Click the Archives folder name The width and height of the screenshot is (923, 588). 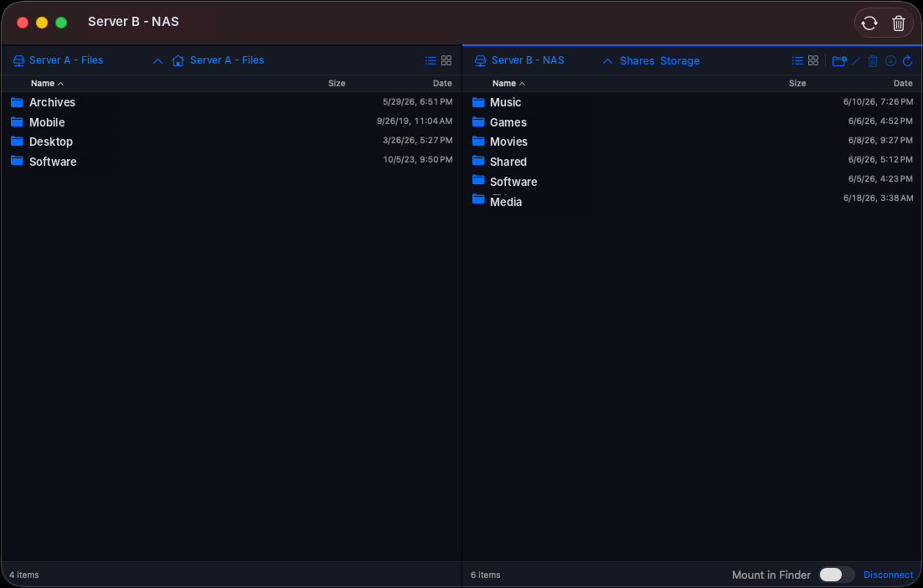[53, 102]
